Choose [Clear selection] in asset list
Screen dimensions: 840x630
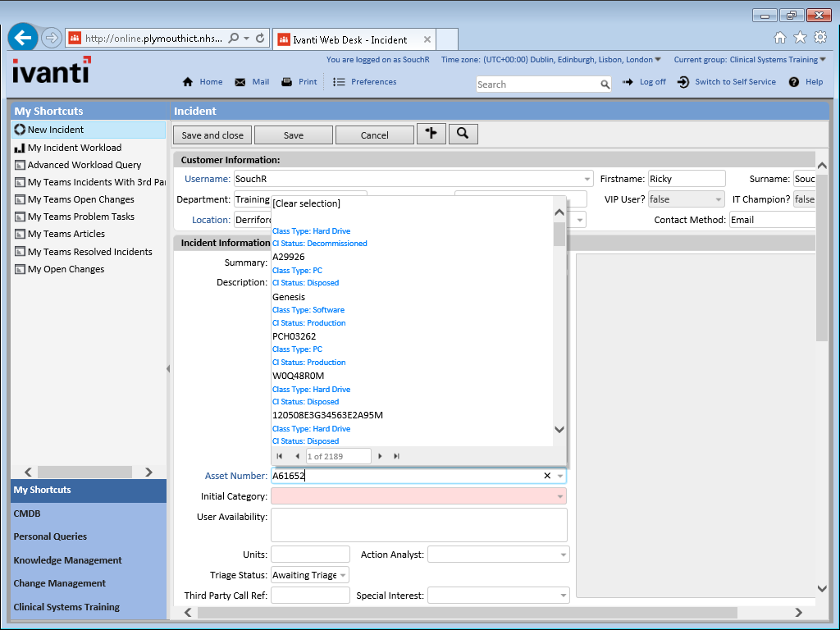(x=307, y=203)
